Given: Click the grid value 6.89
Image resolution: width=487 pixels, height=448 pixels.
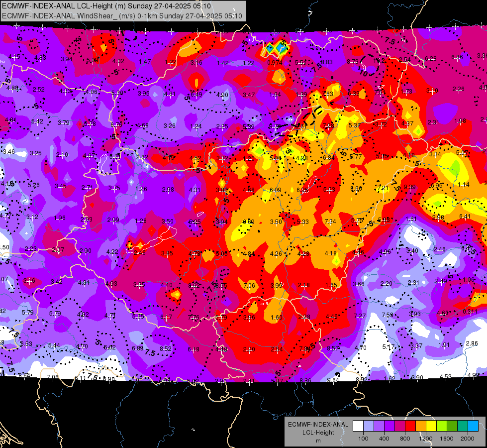Looking at the screenshot, I should click(x=138, y=348).
